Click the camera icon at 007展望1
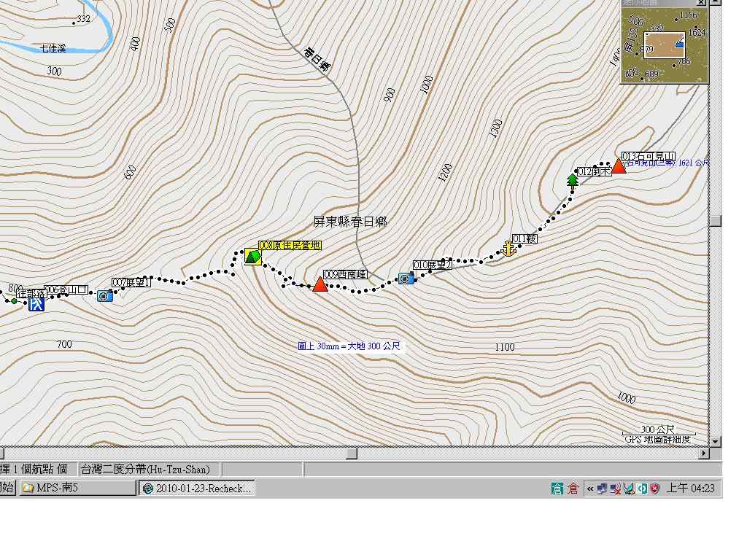The image size is (747, 560). [104, 295]
